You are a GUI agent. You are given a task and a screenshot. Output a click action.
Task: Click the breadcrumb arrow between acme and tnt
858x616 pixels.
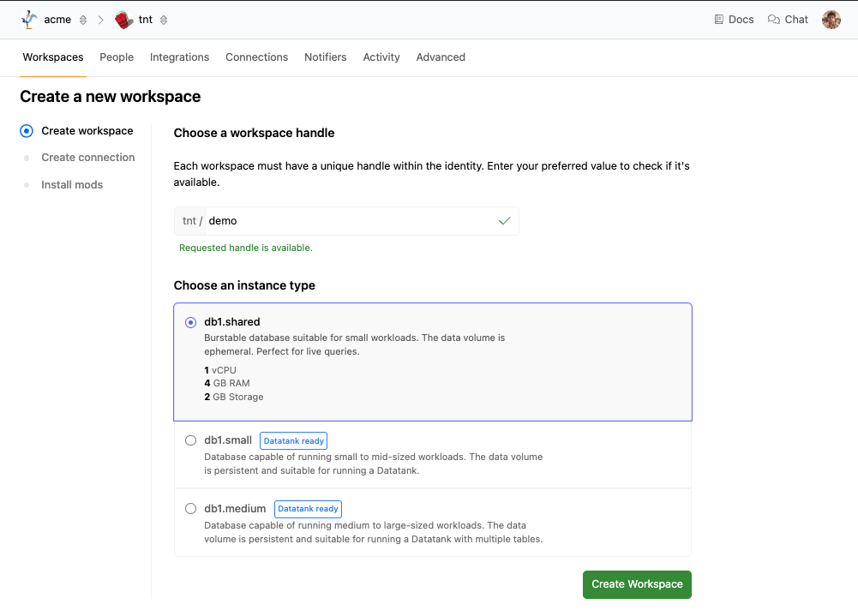pyautogui.click(x=101, y=20)
